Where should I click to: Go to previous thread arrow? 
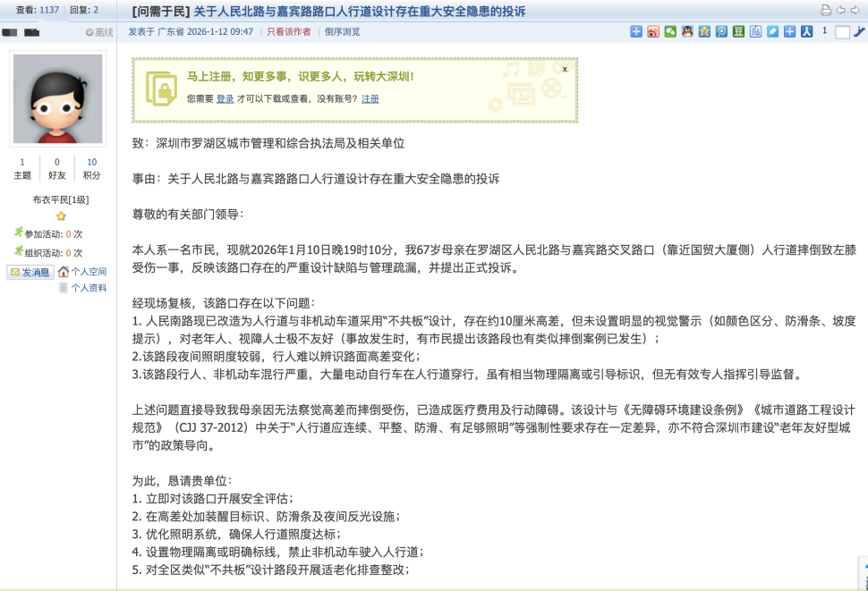(842, 11)
